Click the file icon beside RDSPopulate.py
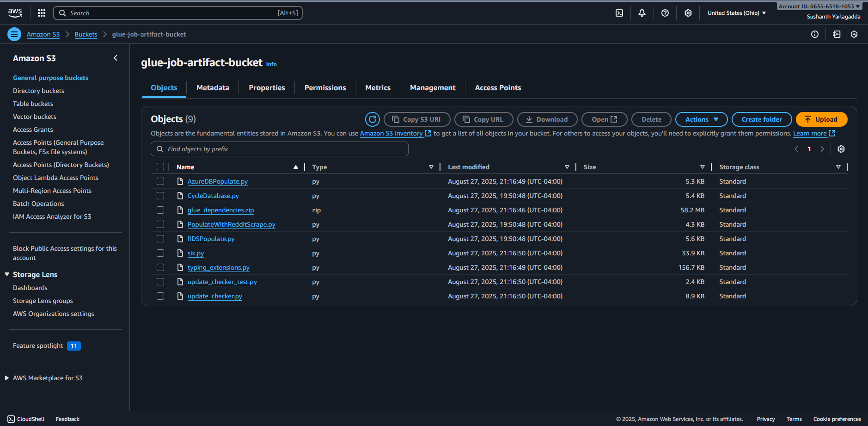 coord(180,239)
